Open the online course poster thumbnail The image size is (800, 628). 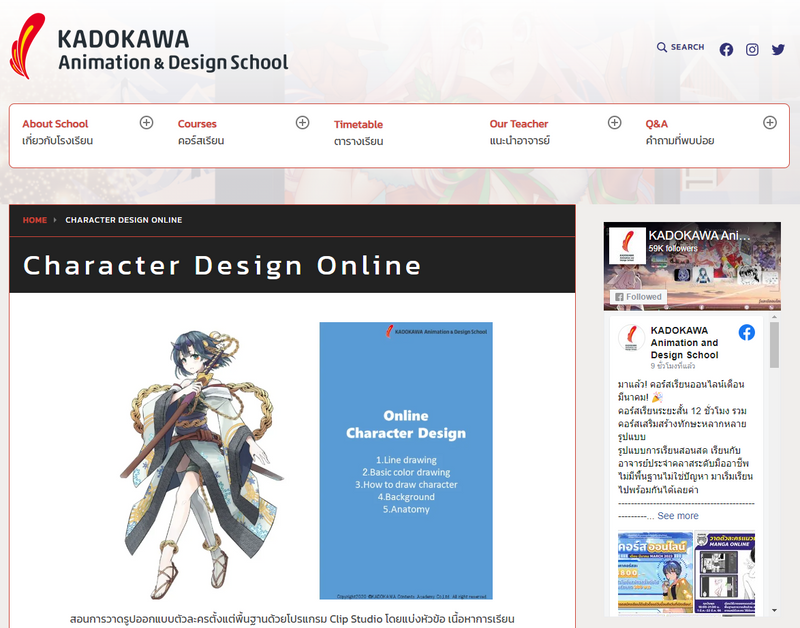pos(655,572)
